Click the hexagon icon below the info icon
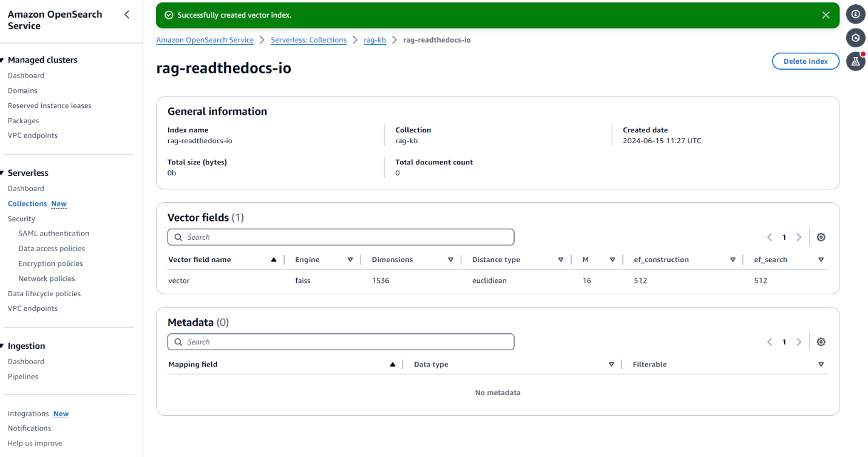Viewport: 868px width, 457px height. tap(855, 38)
